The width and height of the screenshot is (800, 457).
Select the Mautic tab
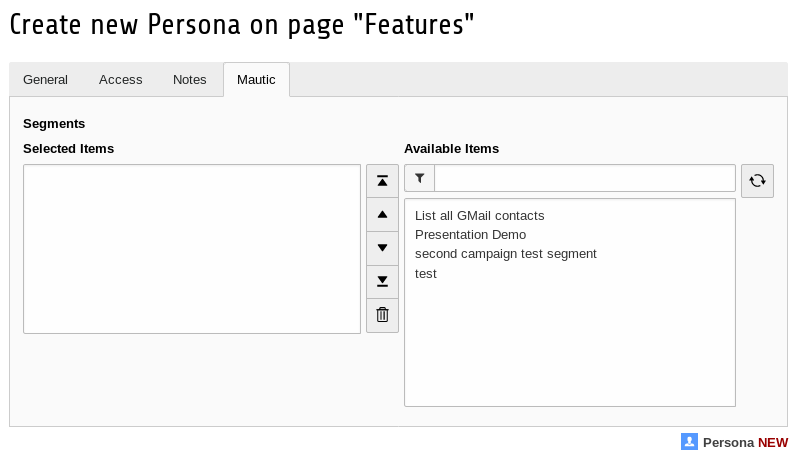click(x=256, y=80)
